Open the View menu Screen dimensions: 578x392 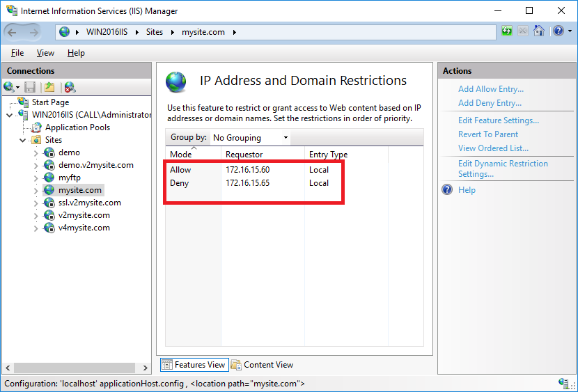coord(45,53)
